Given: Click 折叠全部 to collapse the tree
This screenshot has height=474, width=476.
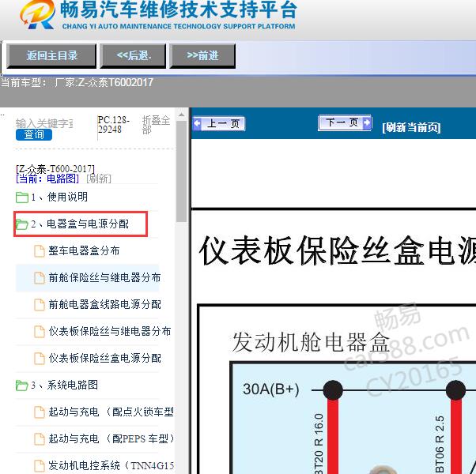Looking at the screenshot, I should pyautogui.click(x=156, y=125).
